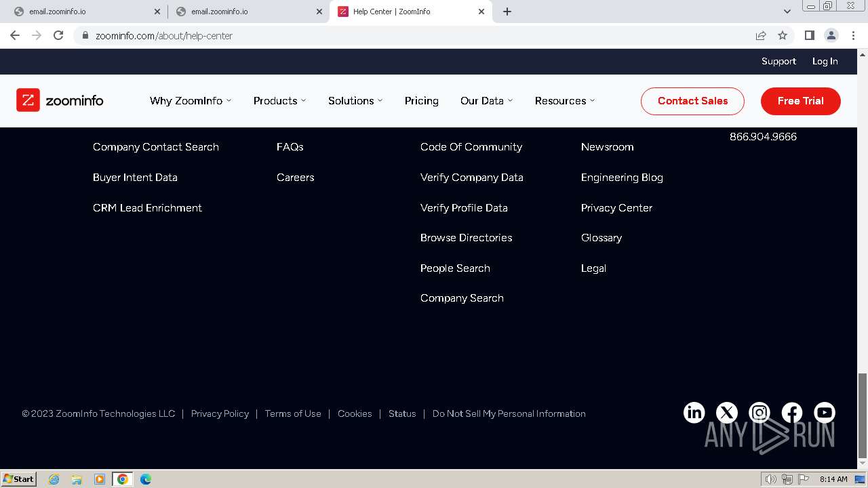Viewport: 868px width, 488px height.
Task: Share this page via share icon
Action: [x=761, y=35]
